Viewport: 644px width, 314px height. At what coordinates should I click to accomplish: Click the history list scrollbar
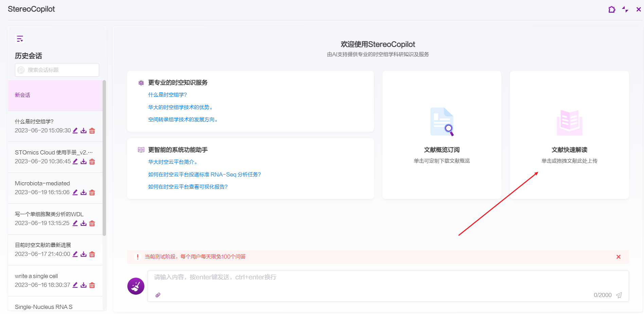pos(104,158)
